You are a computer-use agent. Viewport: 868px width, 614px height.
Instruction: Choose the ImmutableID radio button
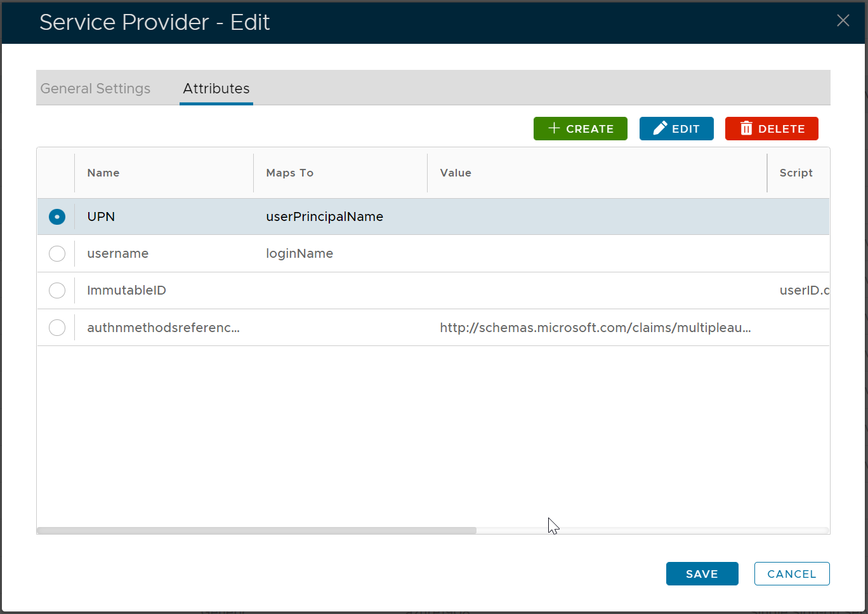[57, 290]
